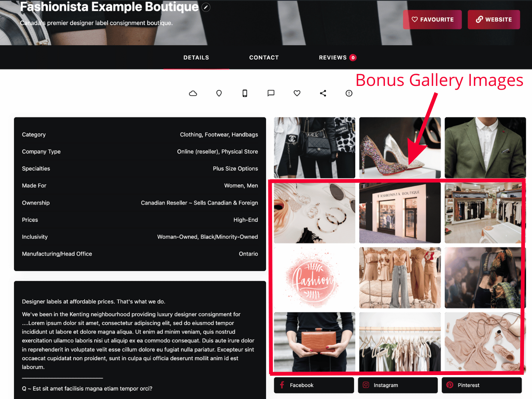The image size is (532, 399).
Task: Click the pencil edit icon beside boutique title
Action: [206, 7]
